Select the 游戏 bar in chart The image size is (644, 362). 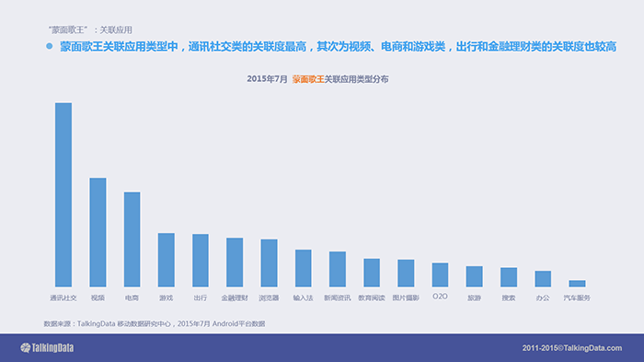(x=167, y=260)
